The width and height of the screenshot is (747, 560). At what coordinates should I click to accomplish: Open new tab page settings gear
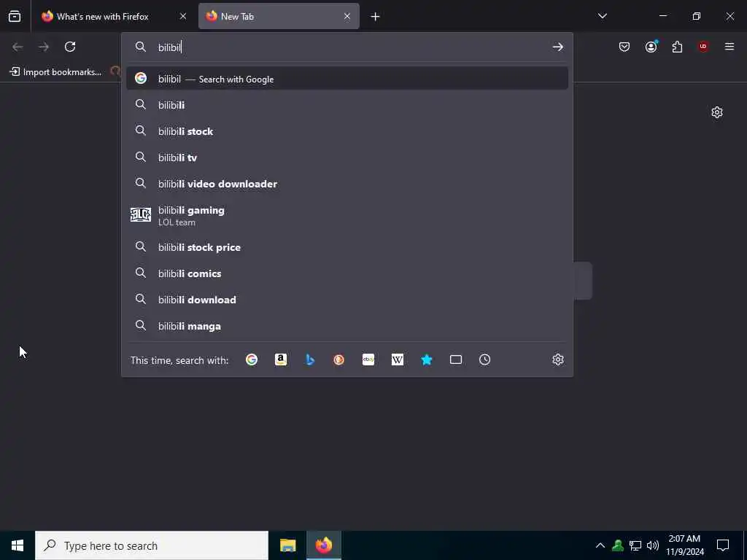click(717, 112)
